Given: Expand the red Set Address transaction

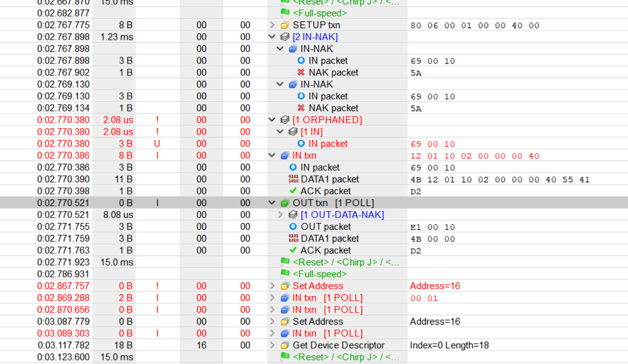Looking at the screenshot, I should pos(272,286).
